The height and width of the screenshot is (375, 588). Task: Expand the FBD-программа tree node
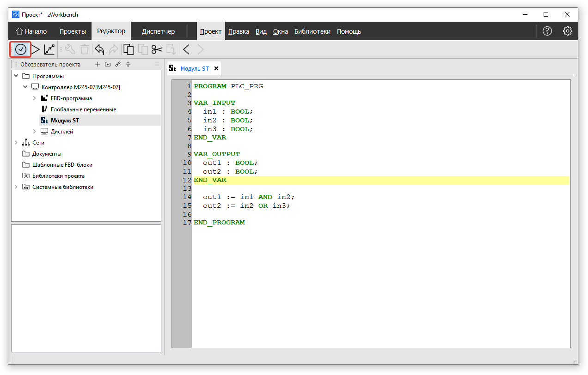[x=35, y=98]
